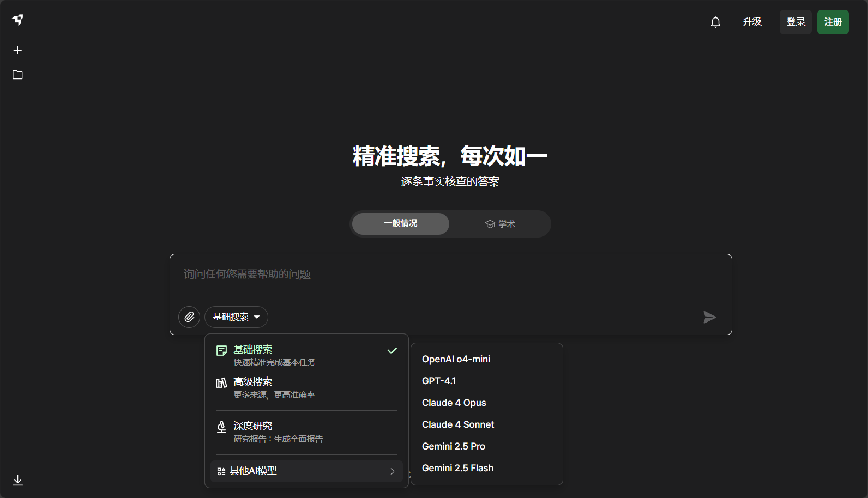Select Gemini 2.5 Pro model
The image size is (868, 498).
click(x=486, y=446)
